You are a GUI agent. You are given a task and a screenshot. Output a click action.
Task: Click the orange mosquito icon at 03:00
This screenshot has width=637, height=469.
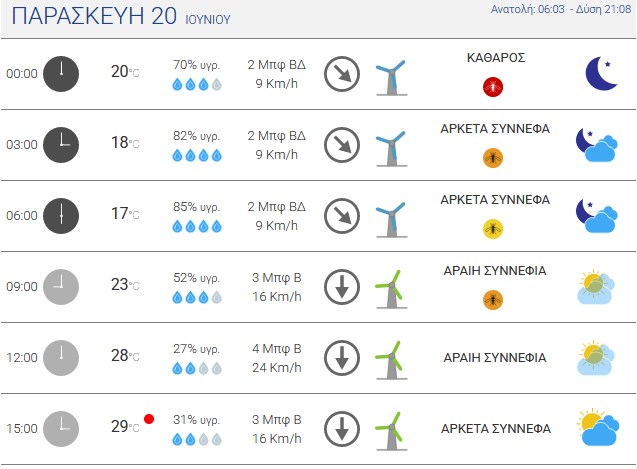point(493,158)
